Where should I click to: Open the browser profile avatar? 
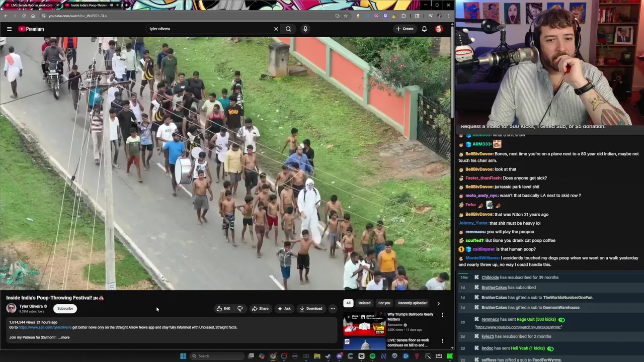tap(439, 16)
